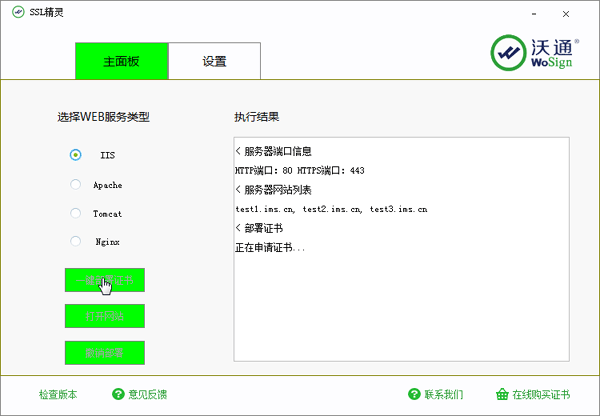This screenshot has width=600, height=416.
Task: Open the 检查版本 link
Action: click(57, 394)
